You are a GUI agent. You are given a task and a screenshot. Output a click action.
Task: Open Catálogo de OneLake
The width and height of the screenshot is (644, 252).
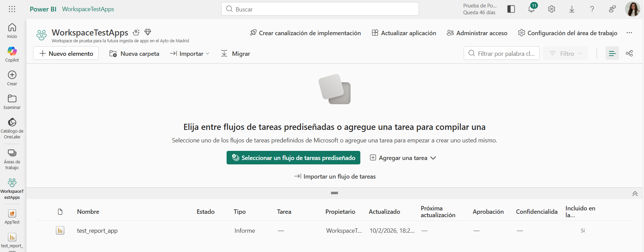[x=12, y=128]
